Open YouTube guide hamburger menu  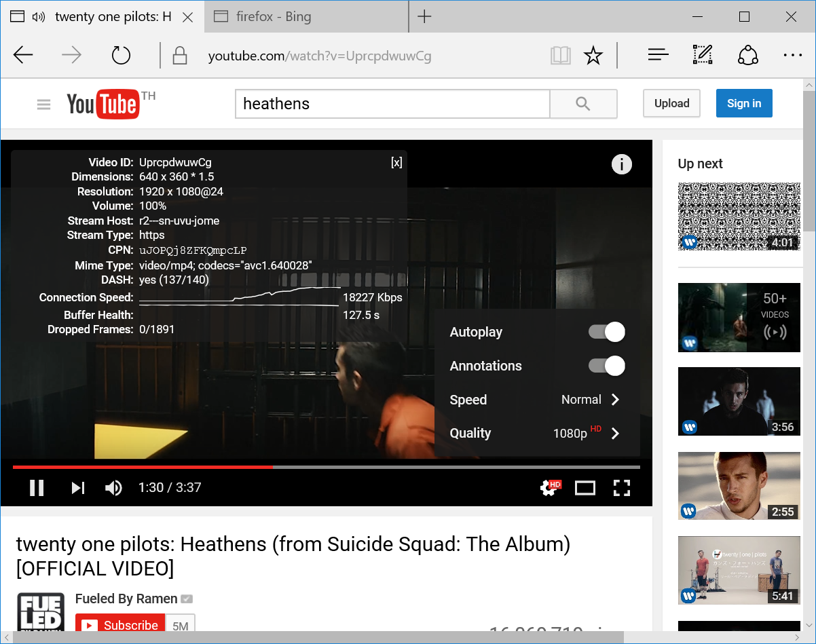click(44, 105)
